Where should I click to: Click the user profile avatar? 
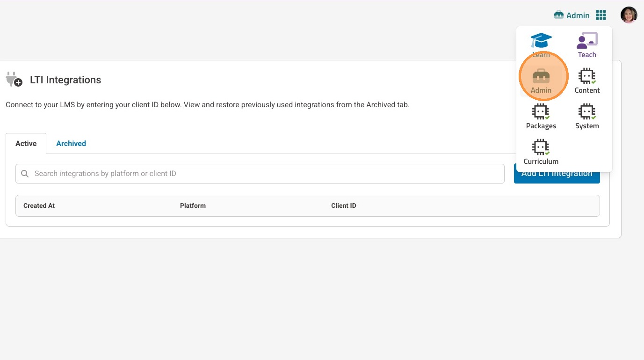click(629, 15)
